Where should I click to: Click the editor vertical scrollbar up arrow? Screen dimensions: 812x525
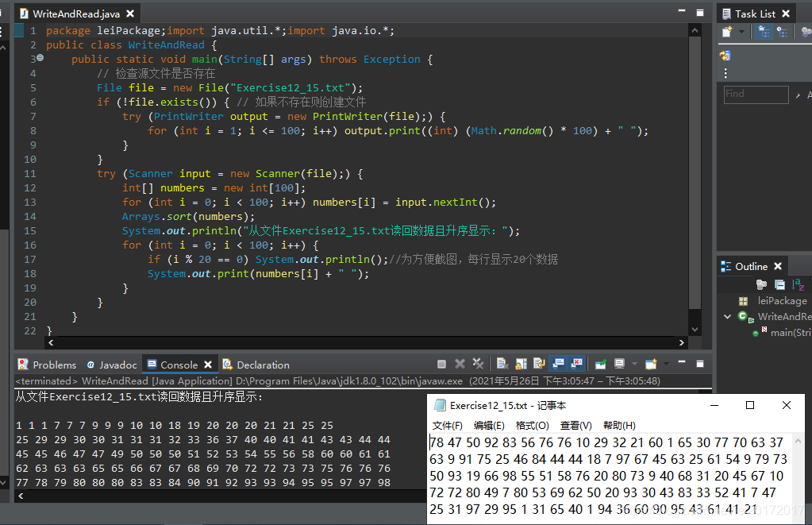(695, 30)
